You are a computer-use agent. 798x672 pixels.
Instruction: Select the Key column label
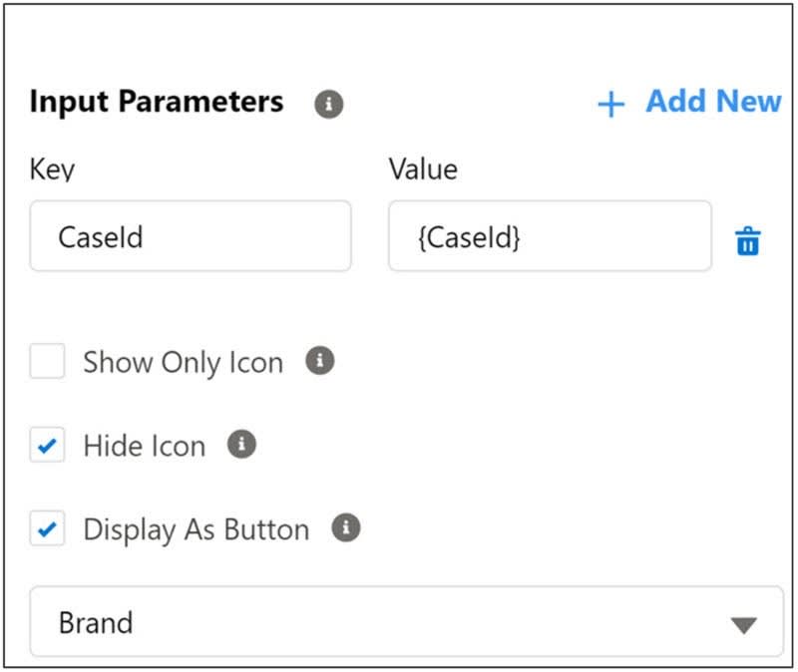tap(51, 169)
